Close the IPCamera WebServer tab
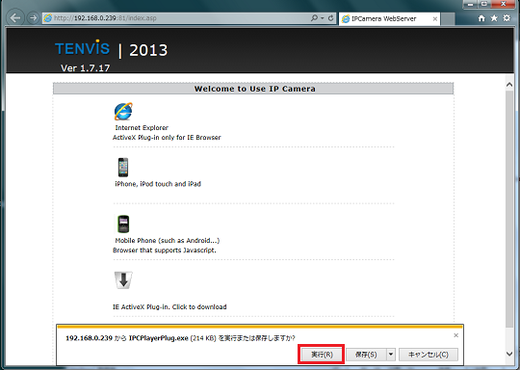Viewport: 520px width, 370px height. 435,19
